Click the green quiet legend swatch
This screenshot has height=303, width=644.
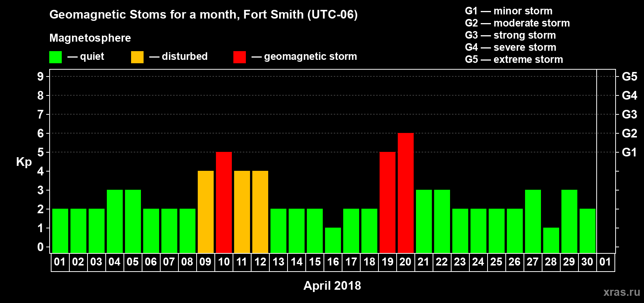[55, 57]
